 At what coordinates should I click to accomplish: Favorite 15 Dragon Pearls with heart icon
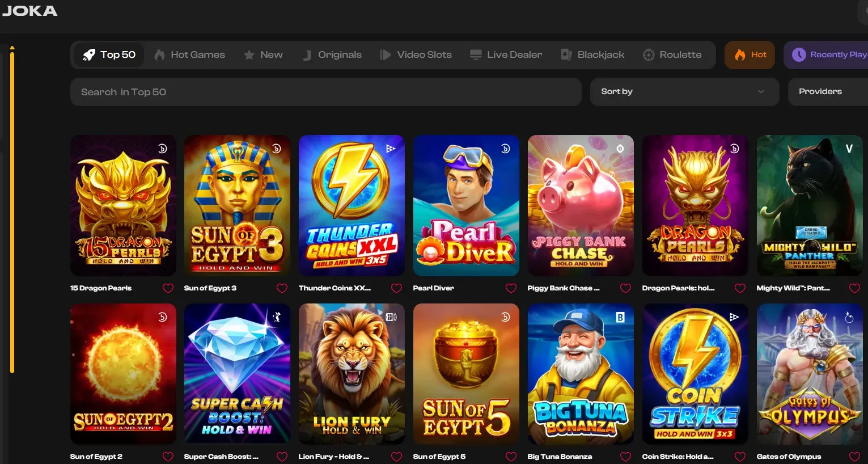(168, 288)
